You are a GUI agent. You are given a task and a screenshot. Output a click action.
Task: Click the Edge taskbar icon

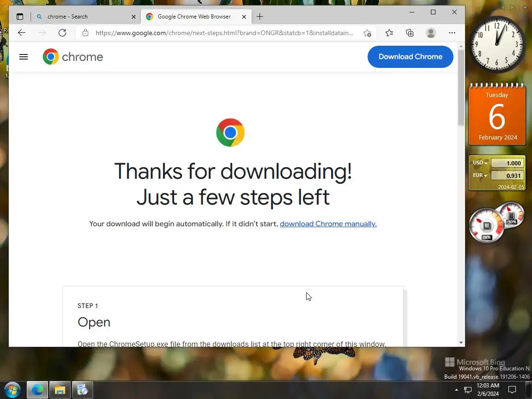pyautogui.click(x=37, y=390)
